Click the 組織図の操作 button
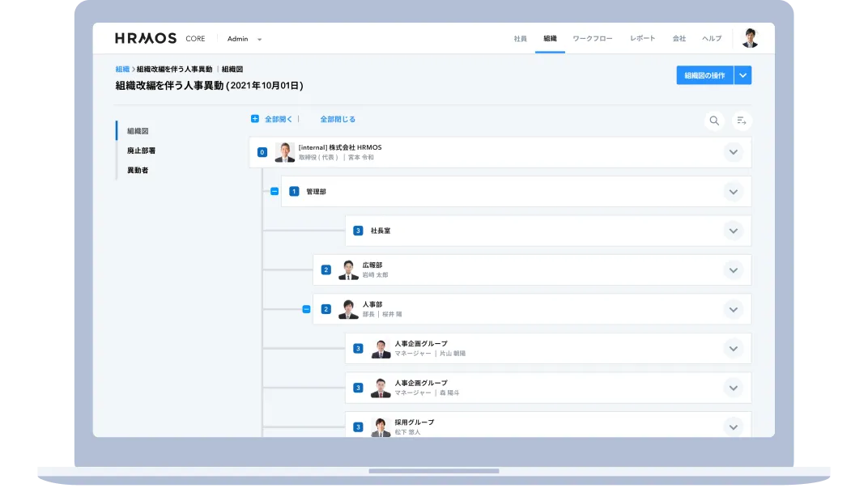 [x=704, y=74]
